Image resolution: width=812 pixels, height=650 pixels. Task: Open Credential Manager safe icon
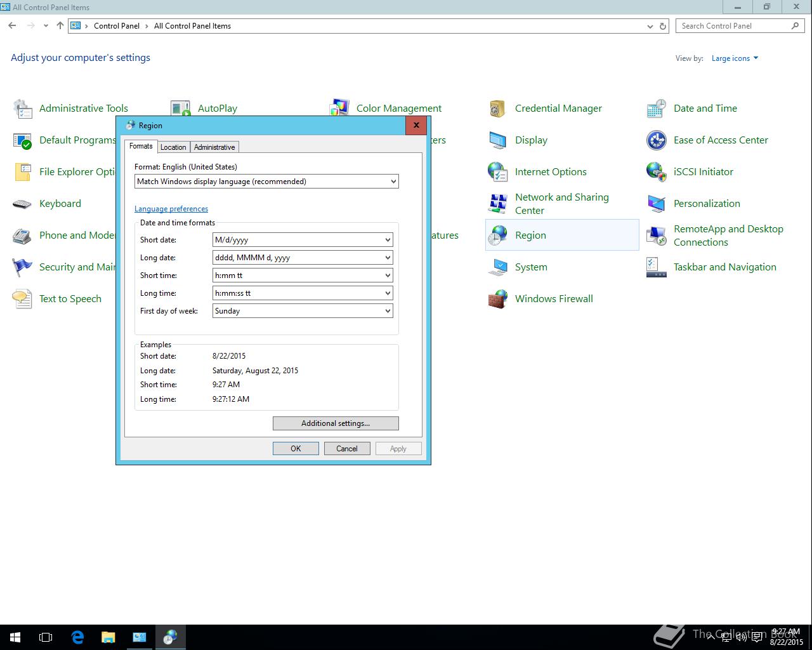[x=498, y=109]
